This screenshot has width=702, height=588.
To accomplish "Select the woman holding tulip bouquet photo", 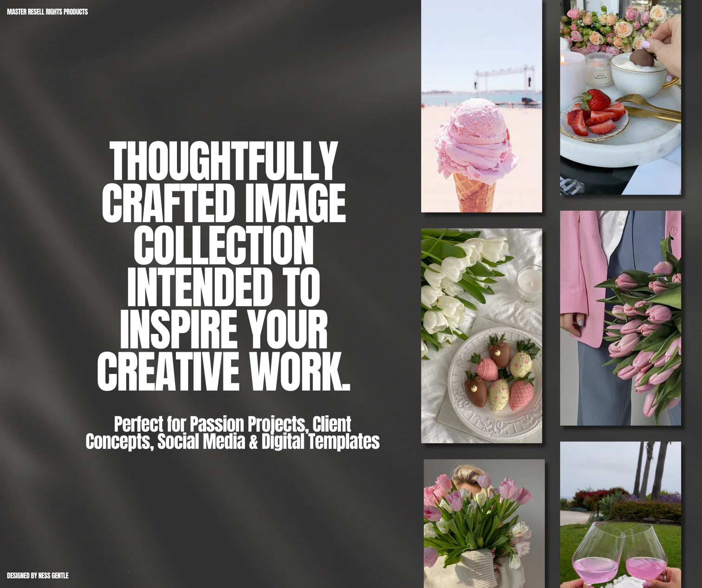I will [484, 523].
